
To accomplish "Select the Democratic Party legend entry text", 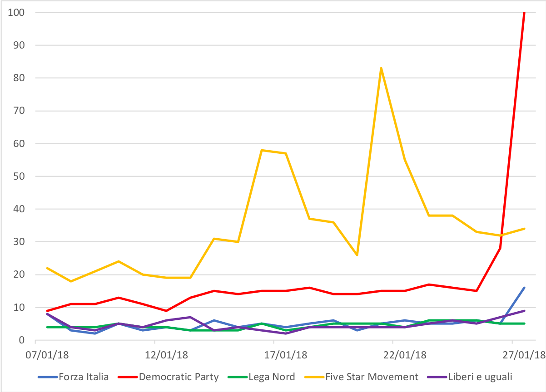I will point(179,377).
